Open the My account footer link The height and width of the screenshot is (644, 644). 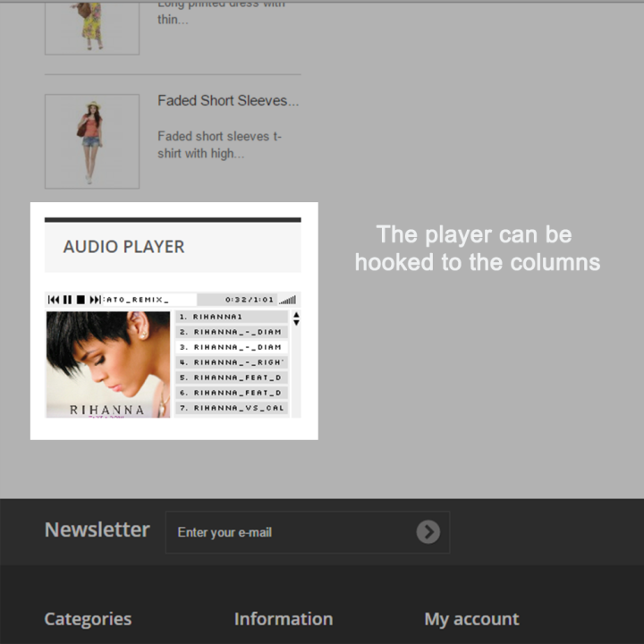click(471, 619)
